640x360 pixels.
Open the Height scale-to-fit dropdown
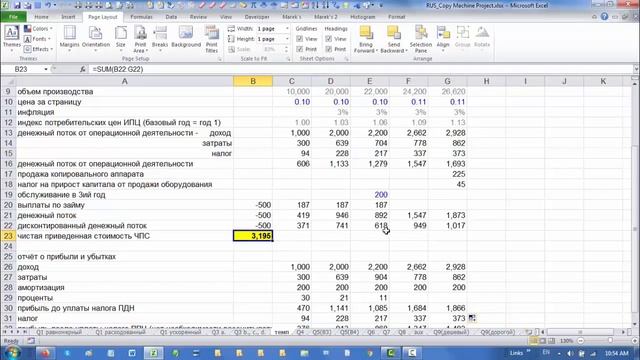click(x=287, y=39)
